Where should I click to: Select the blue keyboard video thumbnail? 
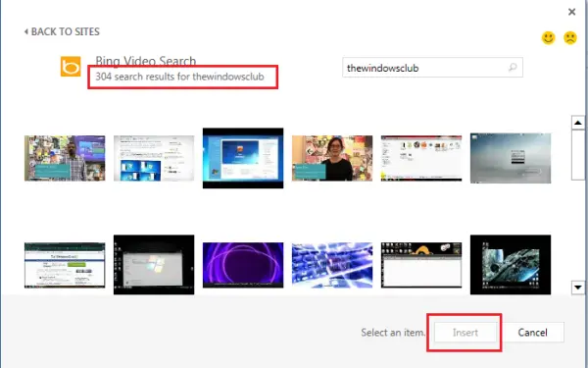coord(332,265)
